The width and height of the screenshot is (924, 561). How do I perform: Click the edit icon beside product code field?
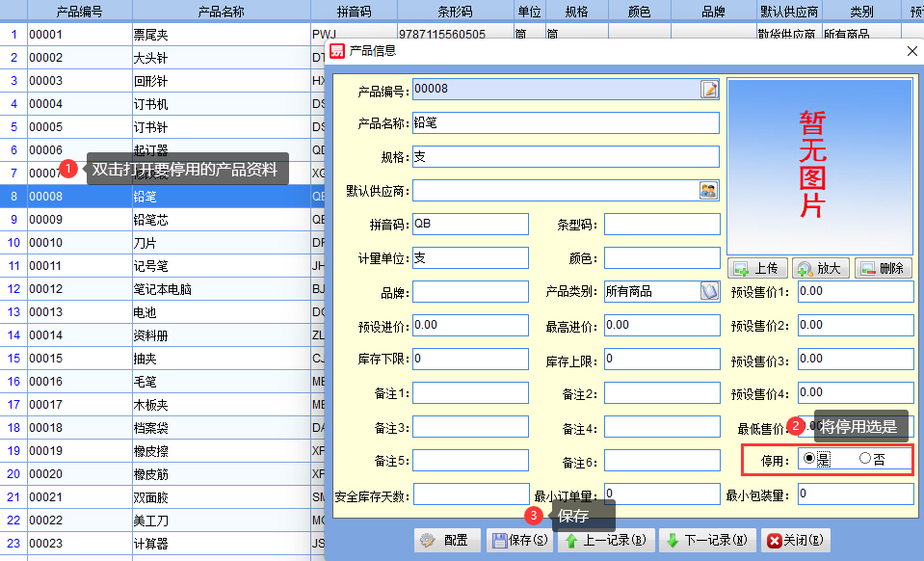coord(709,90)
